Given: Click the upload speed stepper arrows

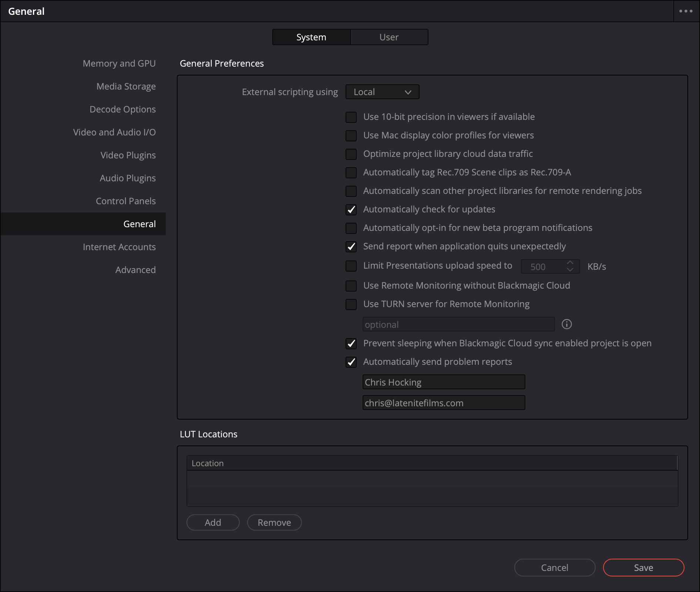Looking at the screenshot, I should [x=570, y=266].
